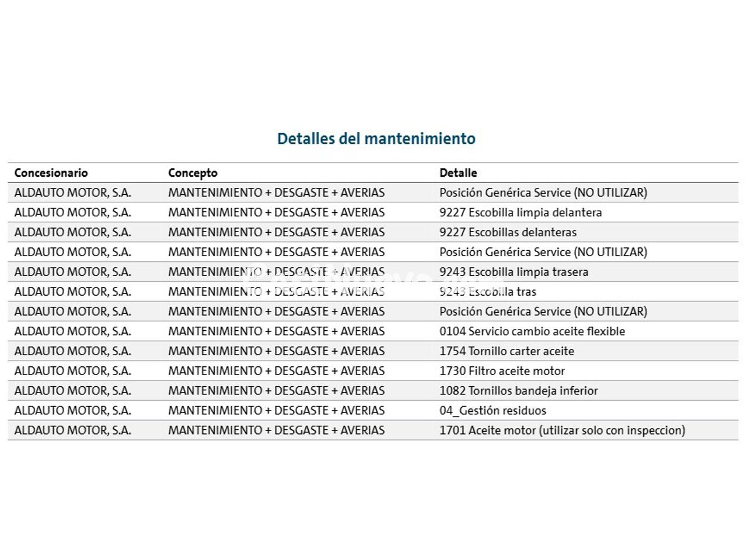Click ALDAUTO MOTOR in the Gestión residuos row
The height and width of the screenshot is (560, 747).
(72, 411)
